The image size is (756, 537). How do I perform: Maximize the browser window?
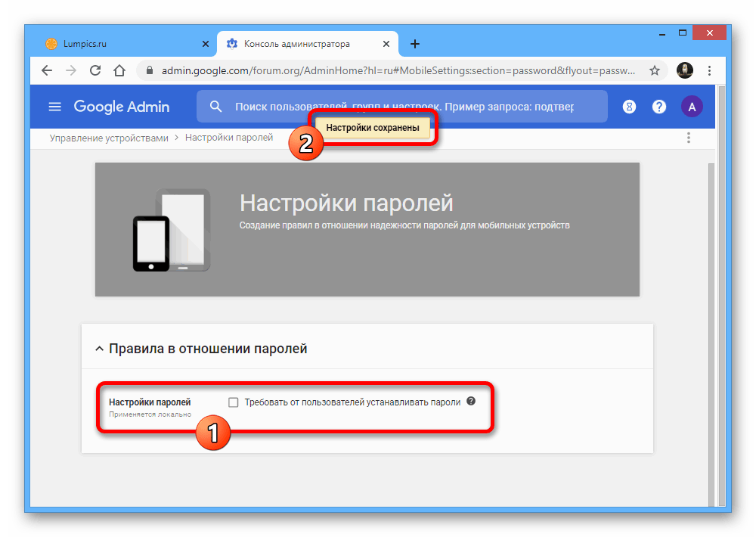coord(682,33)
